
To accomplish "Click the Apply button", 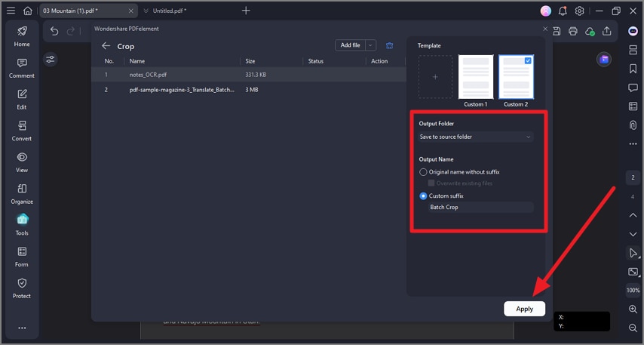I will coord(525,309).
